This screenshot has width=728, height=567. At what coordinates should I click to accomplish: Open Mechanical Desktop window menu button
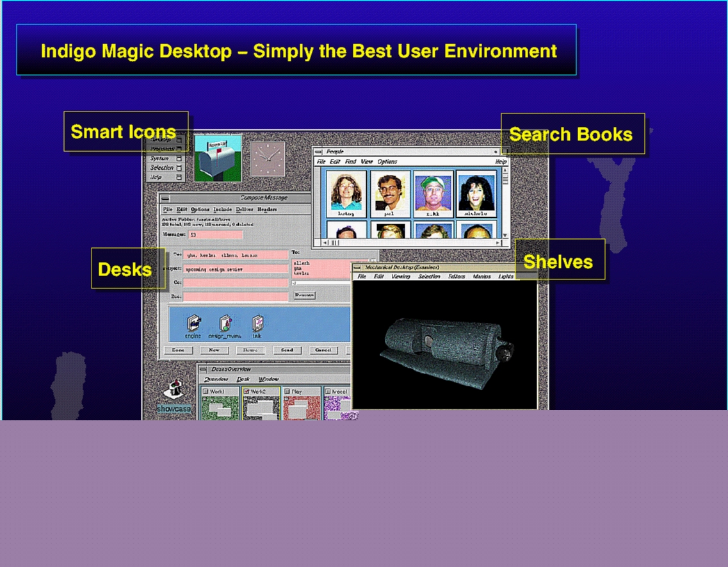[x=357, y=267]
